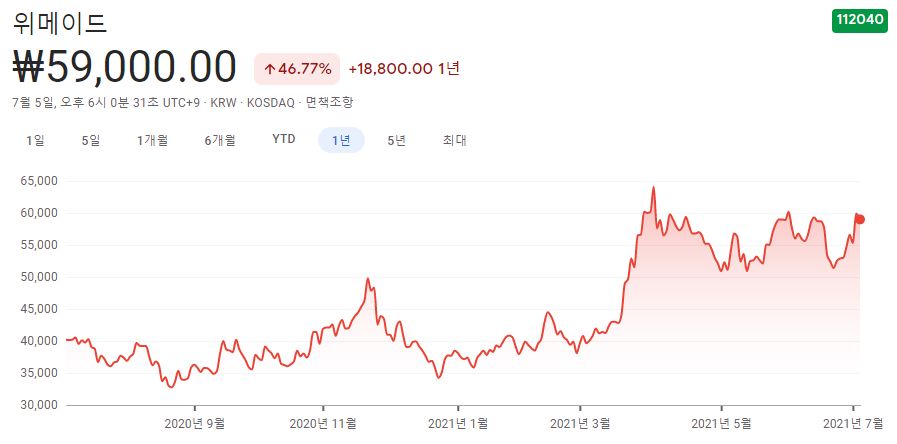Switch to the 1개월 range tab
Screen dimensions: 897x444
152,140
